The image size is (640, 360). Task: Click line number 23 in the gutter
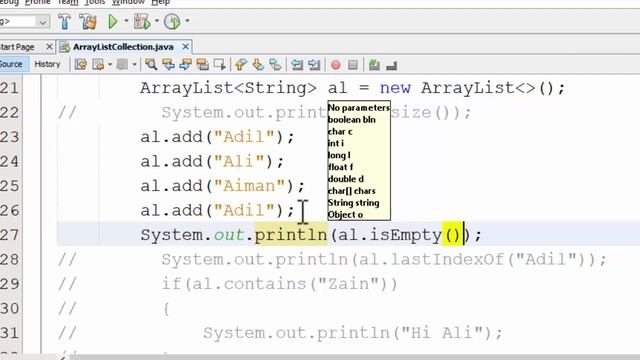[x=9, y=137]
